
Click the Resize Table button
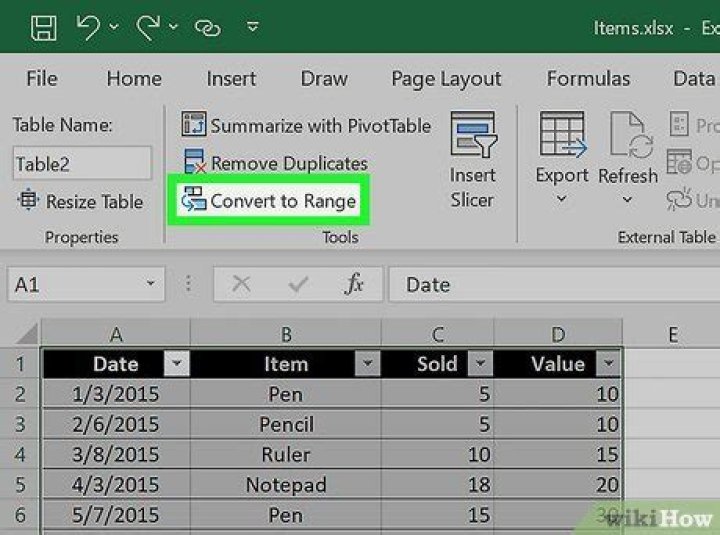click(81, 201)
